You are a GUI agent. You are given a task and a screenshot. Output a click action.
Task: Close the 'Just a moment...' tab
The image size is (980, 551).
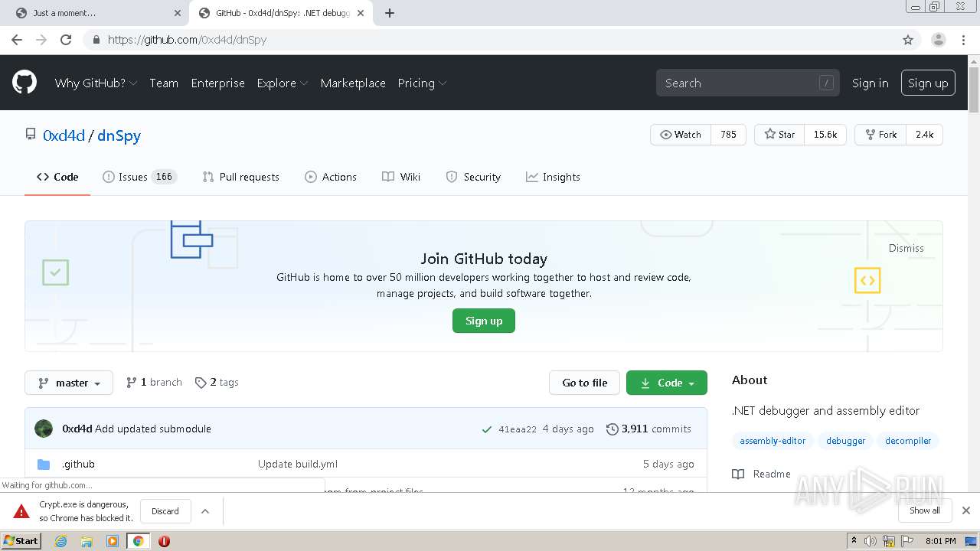[x=178, y=13]
